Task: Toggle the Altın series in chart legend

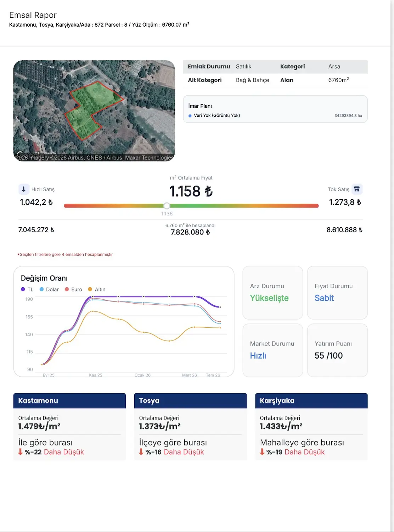Action: [x=97, y=289]
